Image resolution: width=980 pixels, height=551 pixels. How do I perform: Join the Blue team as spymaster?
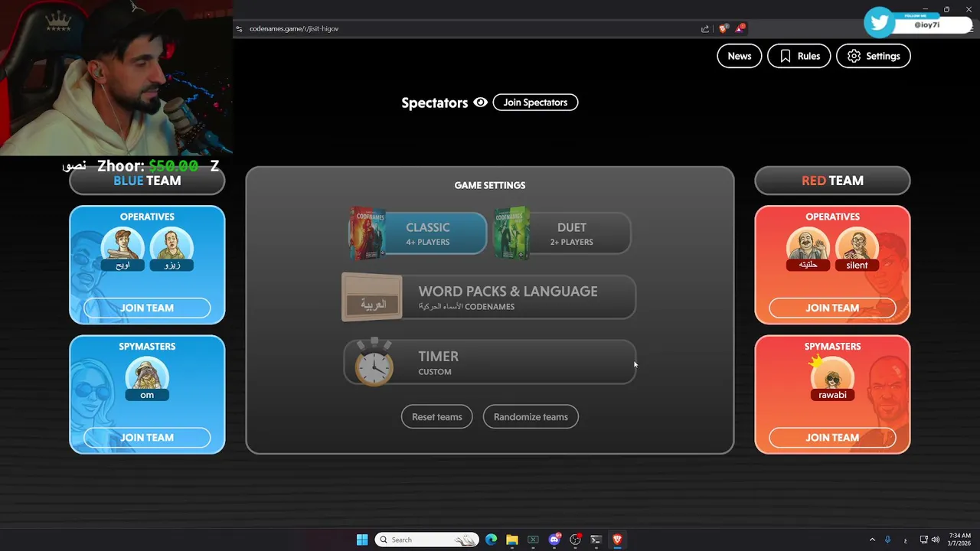(x=147, y=438)
